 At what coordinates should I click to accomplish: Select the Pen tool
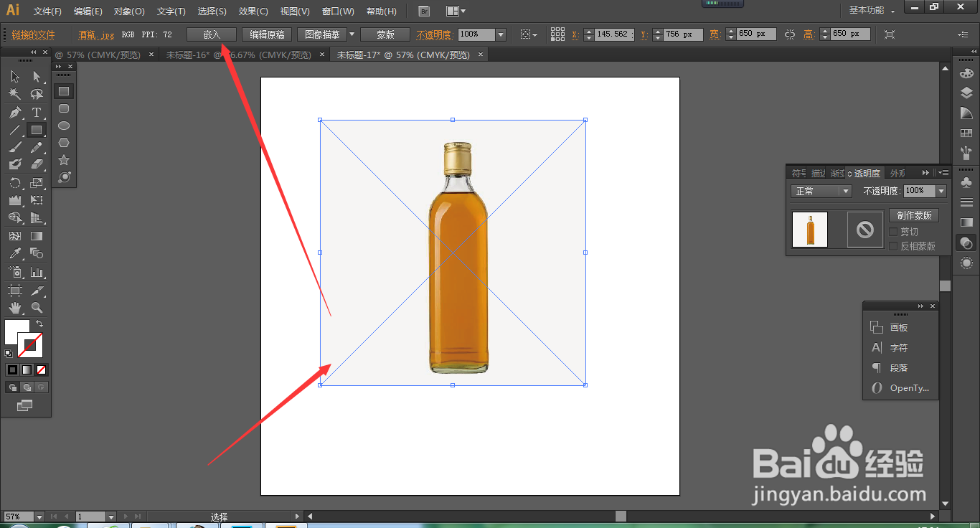[x=15, y=113]
